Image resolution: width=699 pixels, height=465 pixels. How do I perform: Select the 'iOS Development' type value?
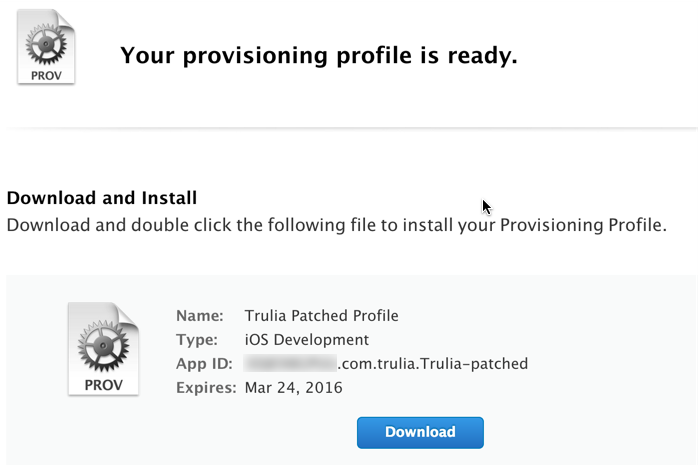307,340
